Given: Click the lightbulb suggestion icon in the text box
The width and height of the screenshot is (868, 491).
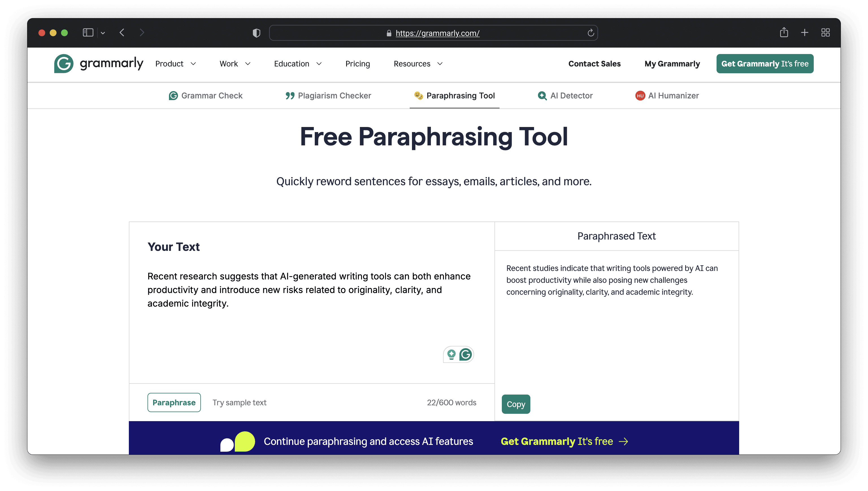Looking at the screenshot, I should 451,354.
